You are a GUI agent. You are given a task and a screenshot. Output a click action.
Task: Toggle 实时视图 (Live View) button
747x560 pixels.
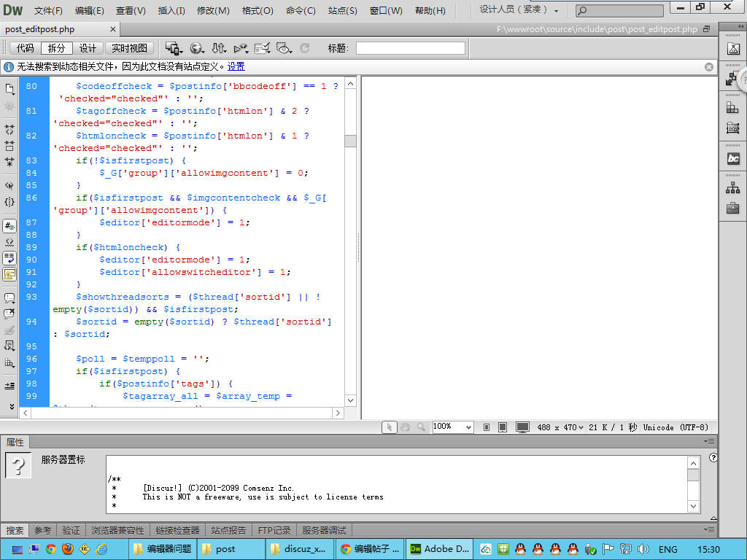130,48
